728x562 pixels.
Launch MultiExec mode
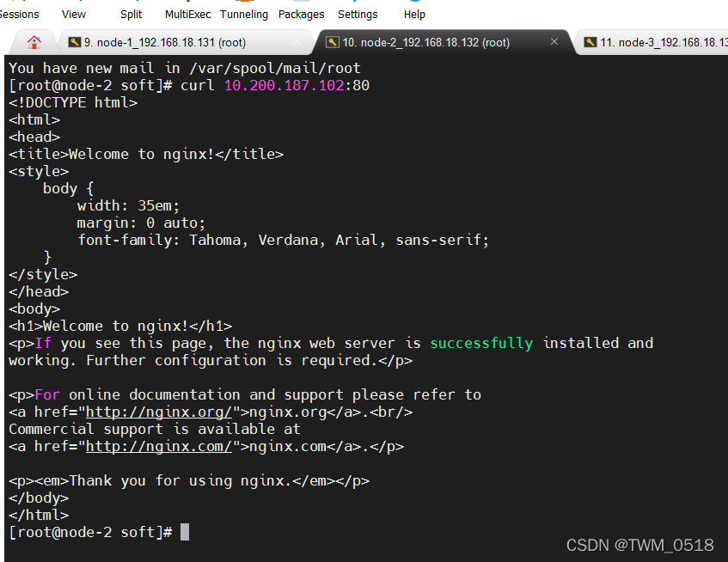click(x=187, y=14)
